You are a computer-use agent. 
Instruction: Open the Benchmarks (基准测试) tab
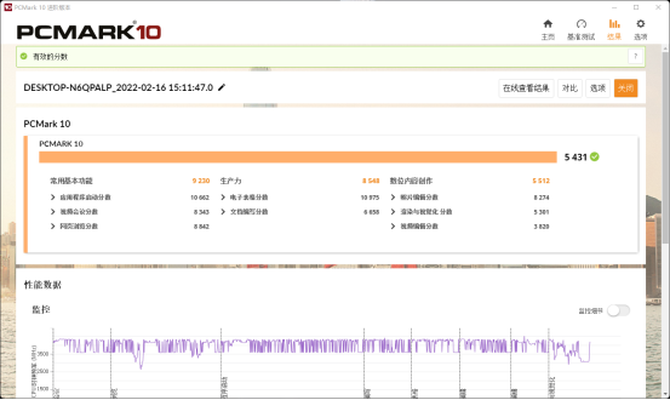[x=581, y=29]
